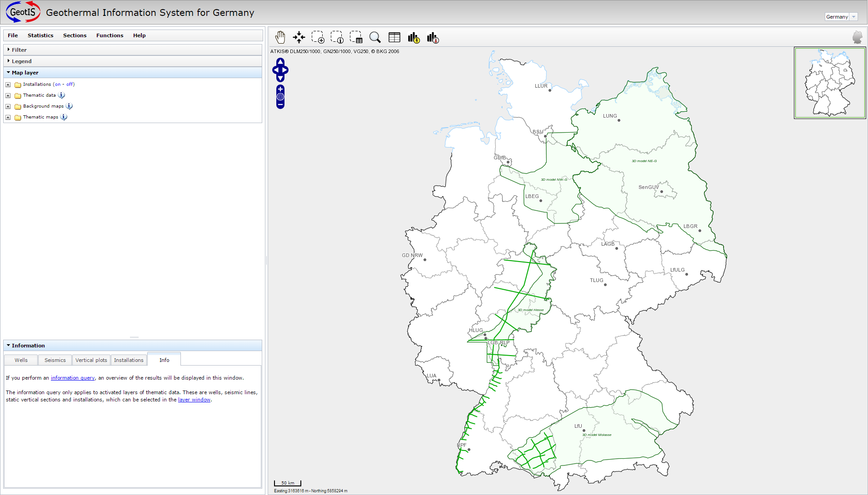Expand the Legend panel

(133, 61)
